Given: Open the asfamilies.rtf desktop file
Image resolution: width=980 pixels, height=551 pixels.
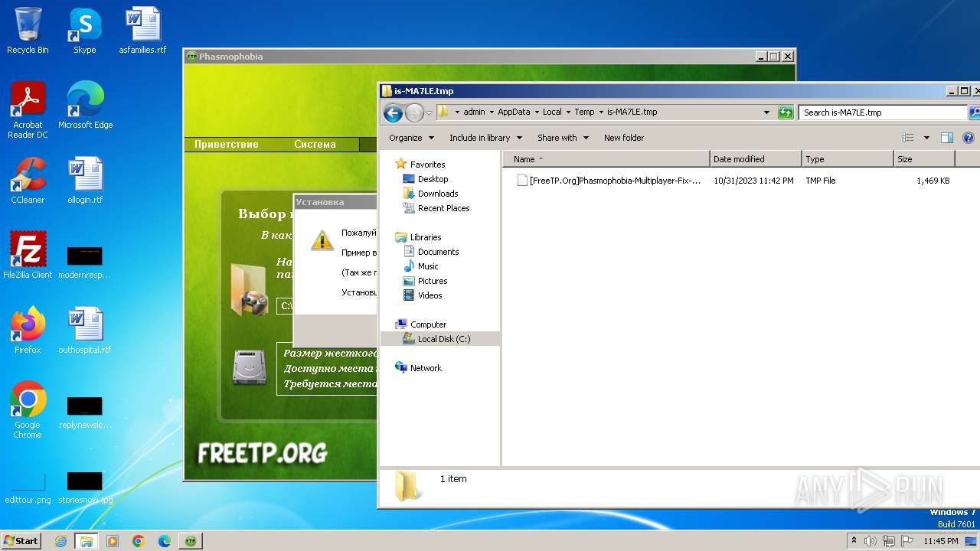Looking at the screenshot, I should coord(142,31).
